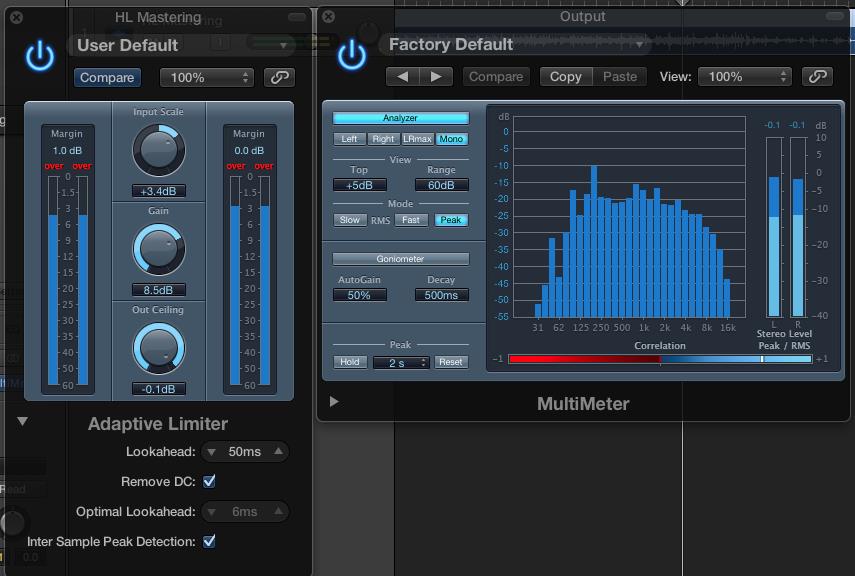
Task: Toggle Adaptive Limiter power button
Action: pos(40,57)
